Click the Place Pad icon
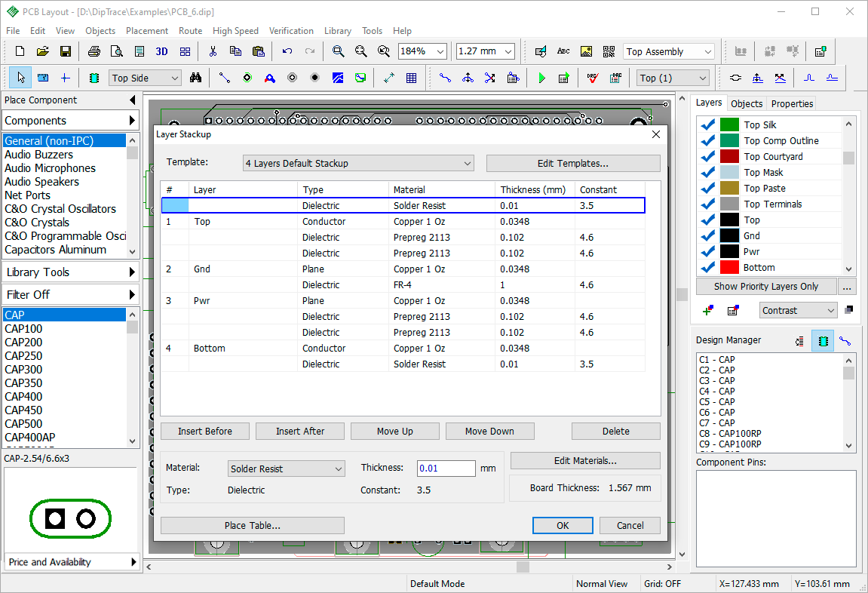 pos(247,78)
